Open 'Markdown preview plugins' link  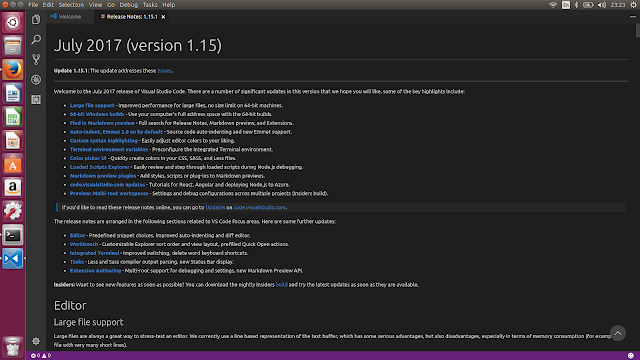click(x=103, y=176)
